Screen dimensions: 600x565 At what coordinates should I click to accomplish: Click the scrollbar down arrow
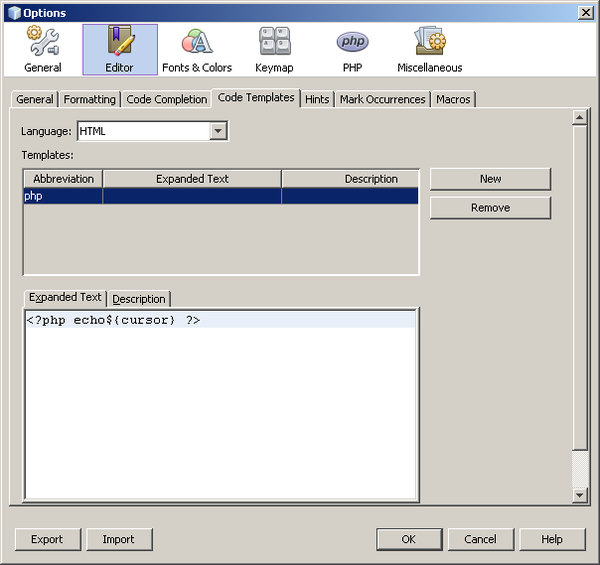pos(579,495)
